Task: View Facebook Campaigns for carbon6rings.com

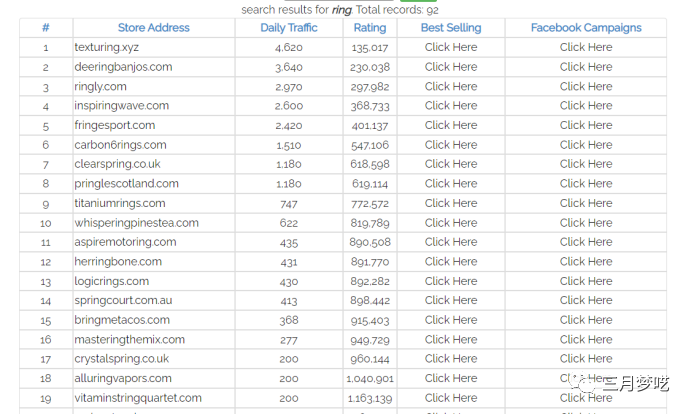Action: tap(586, 145)
